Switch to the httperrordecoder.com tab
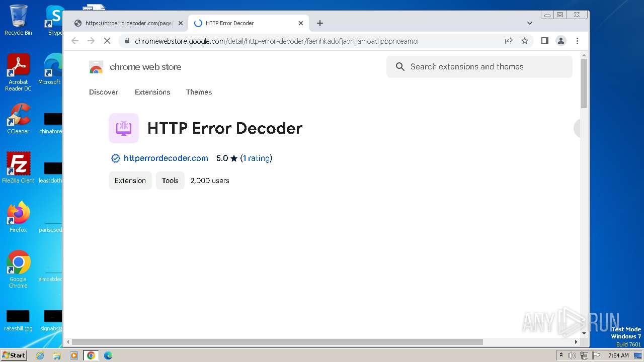644x362 pixels. (x=128, y=23)
